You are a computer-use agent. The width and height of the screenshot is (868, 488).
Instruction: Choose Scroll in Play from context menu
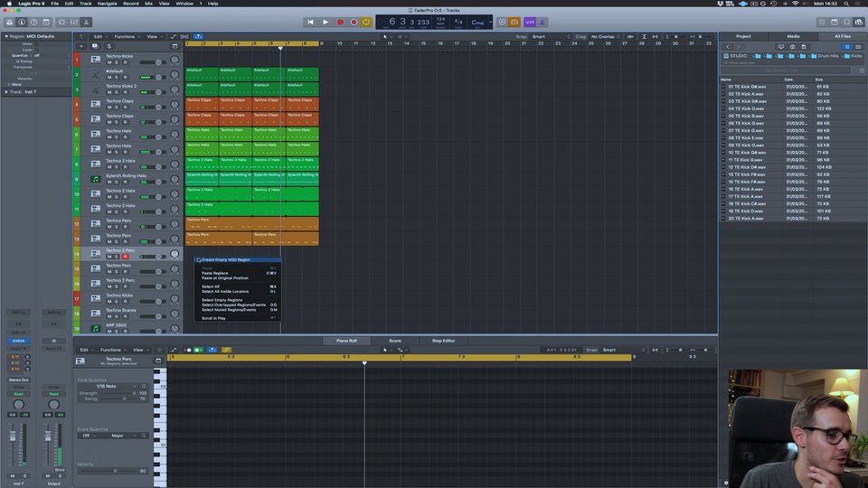pyautogui.click(x=238, y=319)
